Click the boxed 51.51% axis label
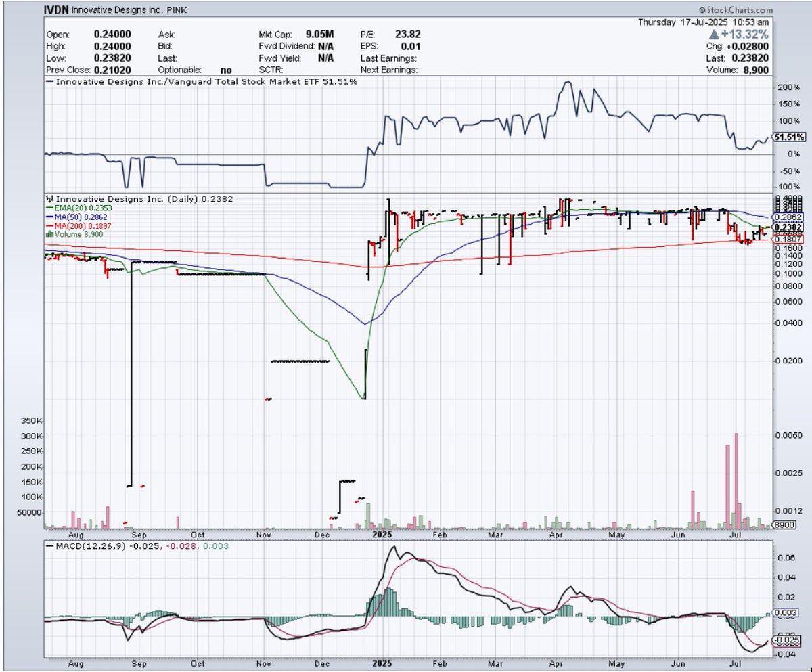 click(790, 137)
